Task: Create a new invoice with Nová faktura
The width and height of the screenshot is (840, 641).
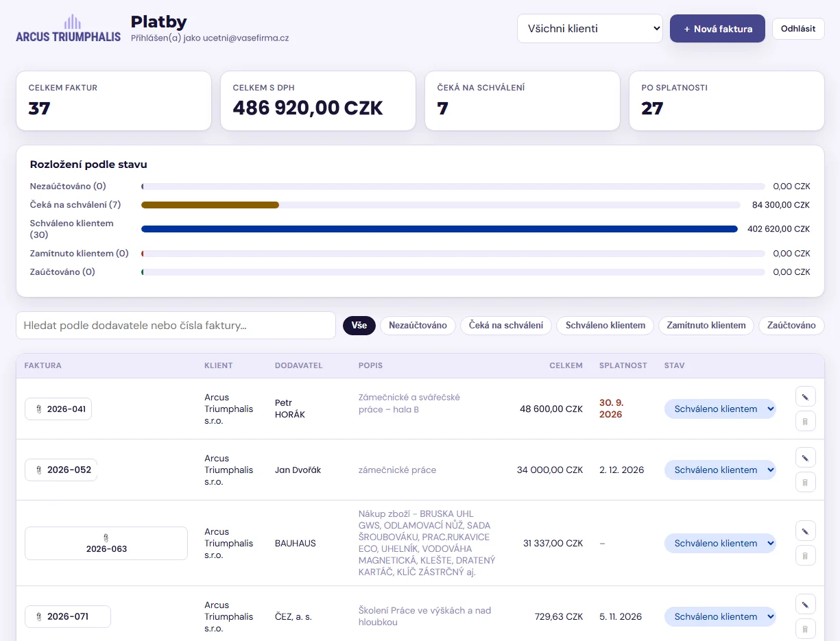Action: click(x=717, y=29)
